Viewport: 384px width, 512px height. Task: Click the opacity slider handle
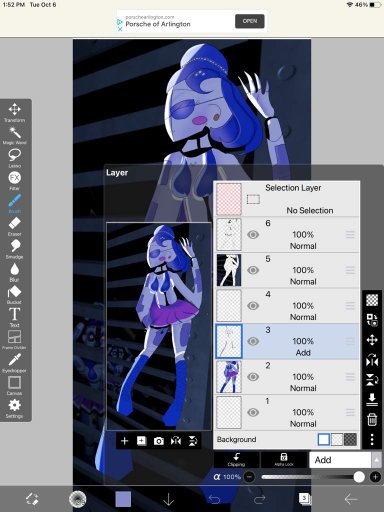click(359, 477)
